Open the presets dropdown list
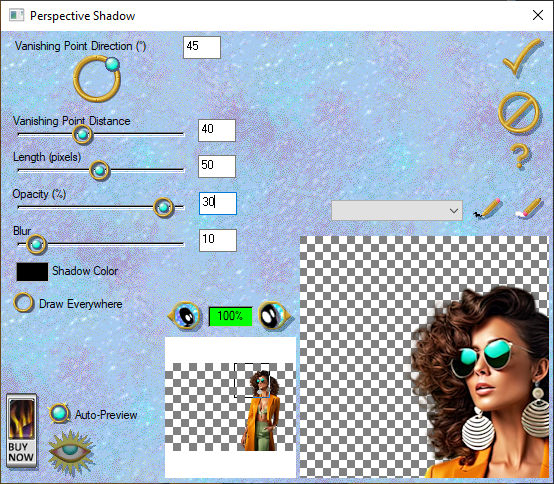The height and width of the screenshot is (484, 554). pyautogui.click(x=397, y=211)
